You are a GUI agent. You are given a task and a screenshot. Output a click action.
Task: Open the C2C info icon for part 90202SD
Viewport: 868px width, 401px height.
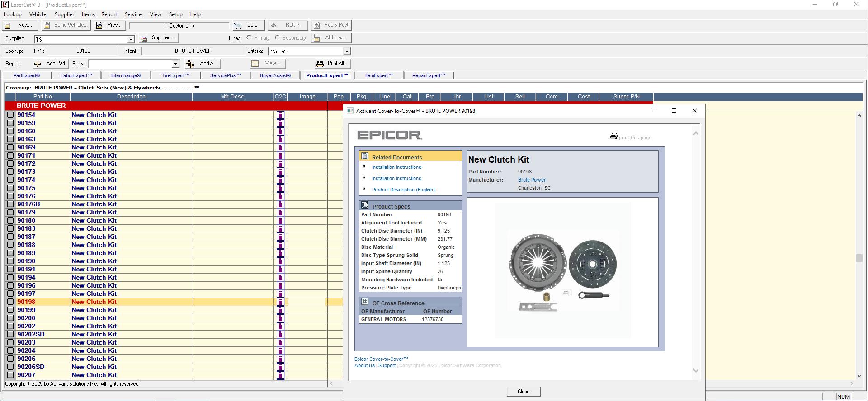(280, 335)
